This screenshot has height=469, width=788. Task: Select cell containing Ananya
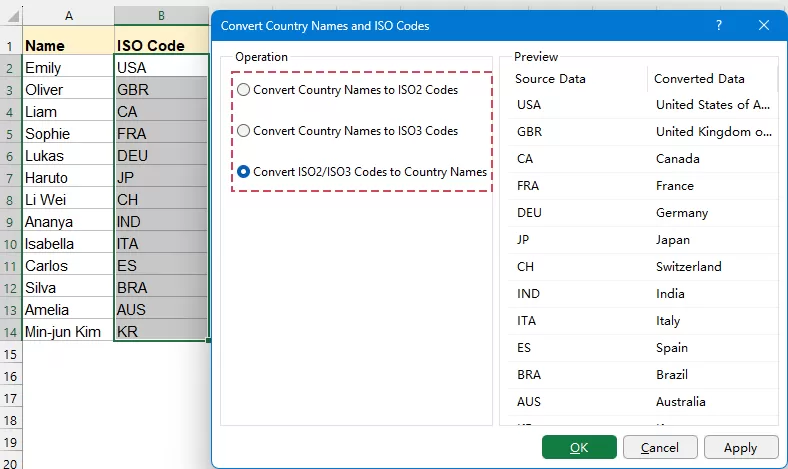68,222
